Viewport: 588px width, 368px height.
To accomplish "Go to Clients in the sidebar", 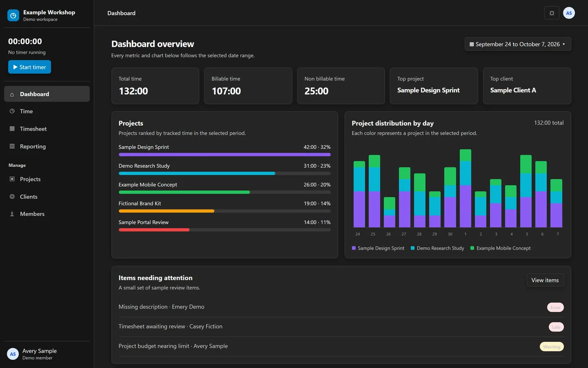I will pos(47,196).
